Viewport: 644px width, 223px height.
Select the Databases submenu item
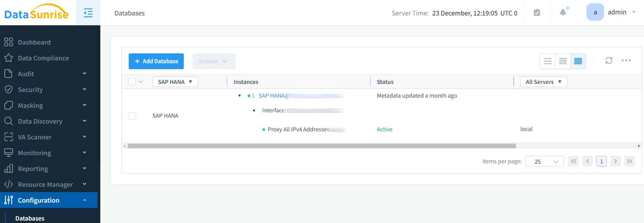pyautogui.click(x=30, y=218)
